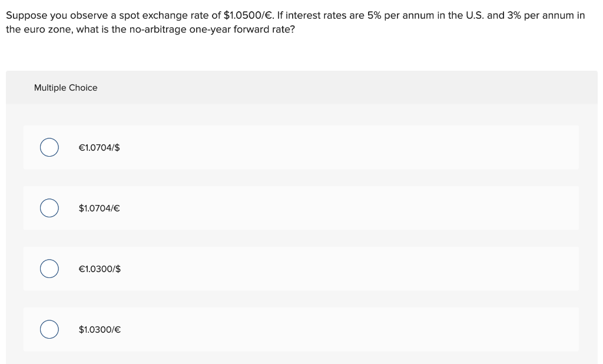603x364 pixels.
Task: Select the €1.0704/$ radio button
Action: [x=49, y=147]
